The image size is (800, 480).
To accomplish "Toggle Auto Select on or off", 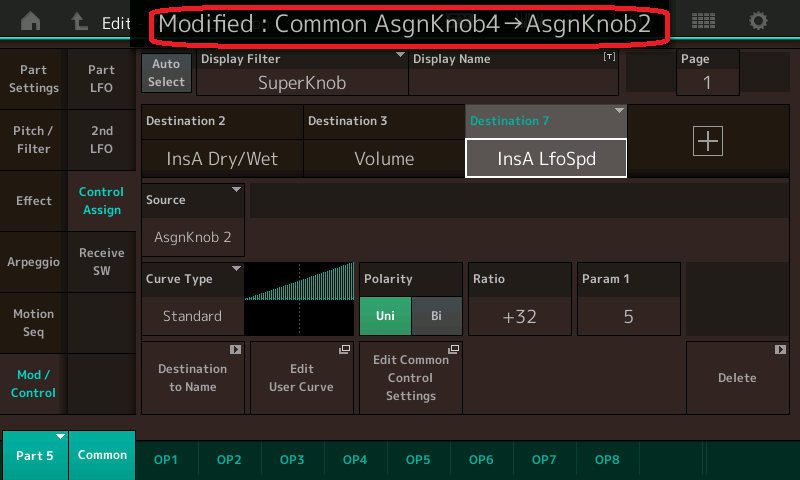I will (x=167, y=72).
